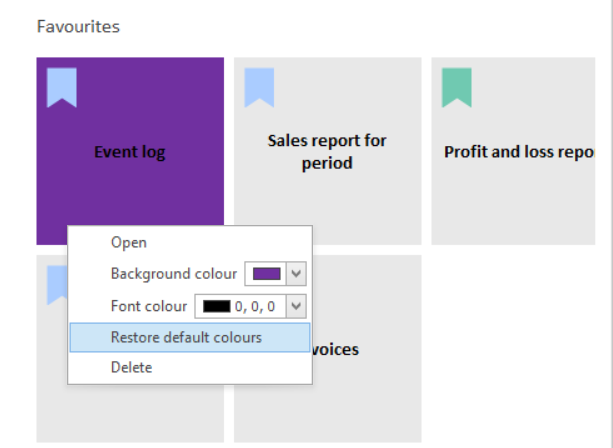This screenshot has height=448, width=613.
Task: Expand the Background colour dropdown arrow
Action: [x=295, y=273]
